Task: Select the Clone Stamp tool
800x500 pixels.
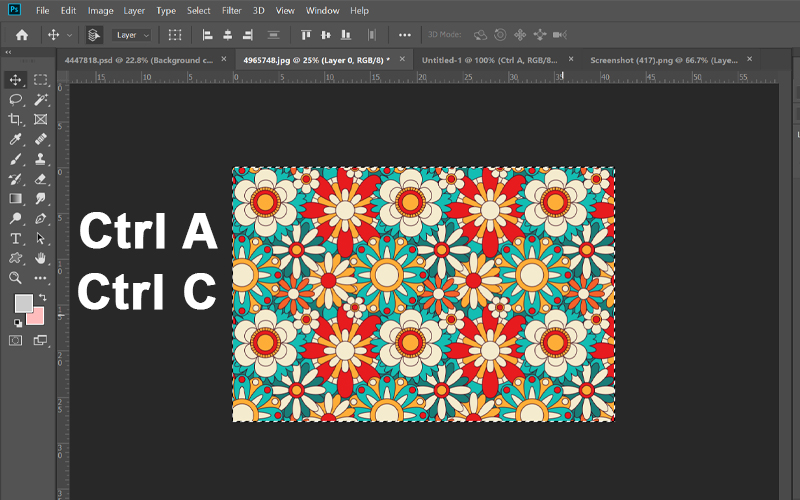Action: (x=40, y=159)
